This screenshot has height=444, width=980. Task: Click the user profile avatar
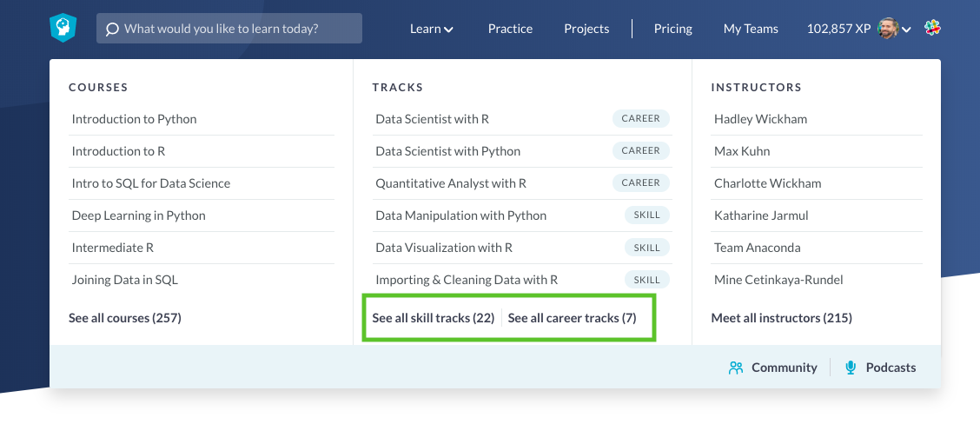888,29
